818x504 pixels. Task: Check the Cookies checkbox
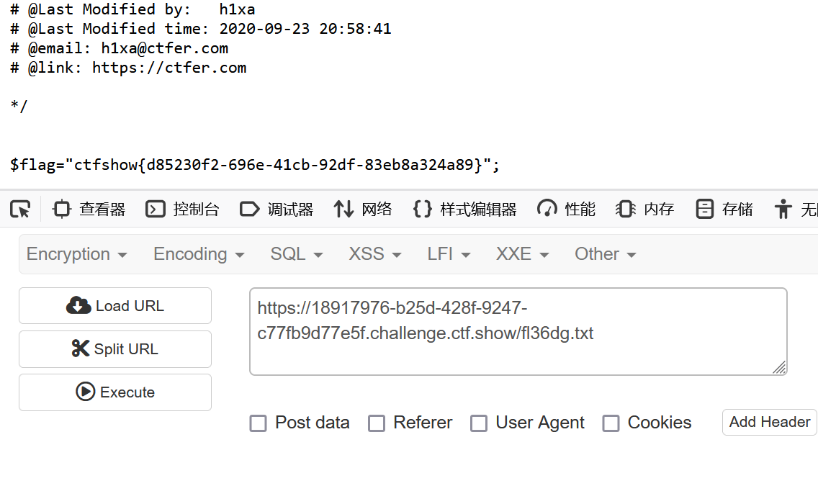[x=611, y=423]
